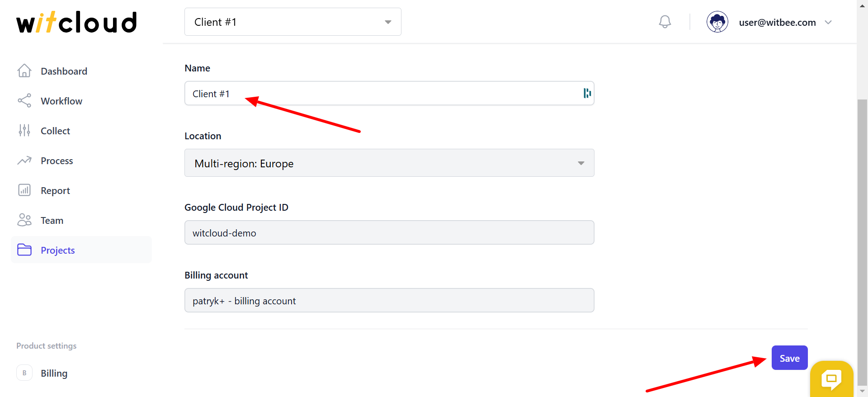Select the Report menu item
Image resolution: width=868 pixels, height=397 pixels.
55,190
